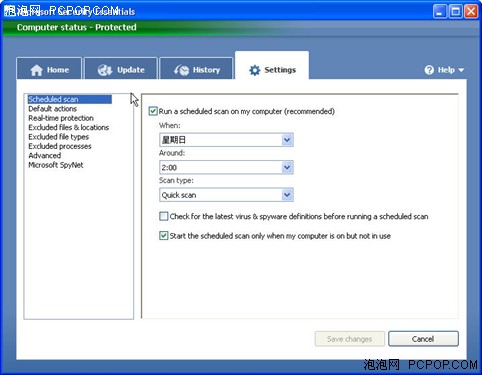Minimize the Security Essentials window

point(440,12)
